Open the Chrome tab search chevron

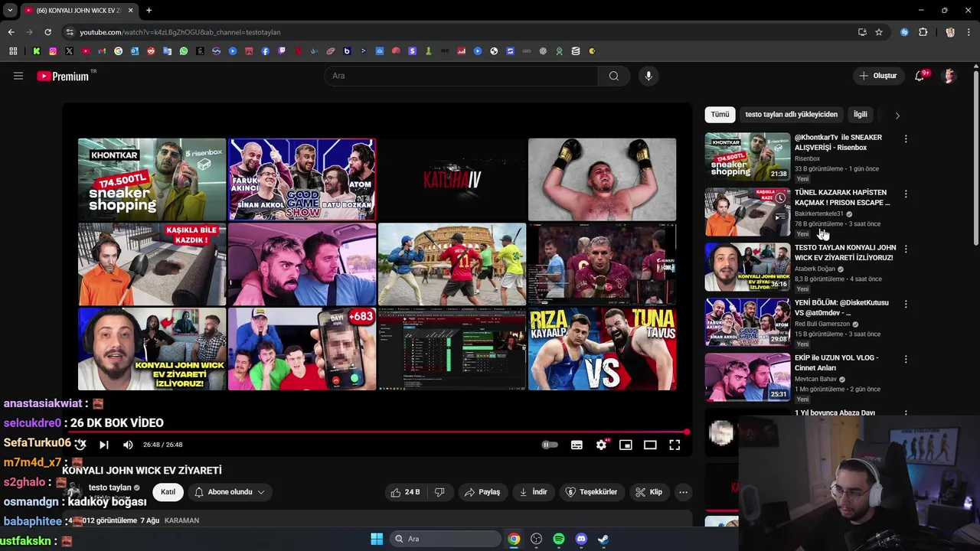pyautogui.click(x=10, y=11)
